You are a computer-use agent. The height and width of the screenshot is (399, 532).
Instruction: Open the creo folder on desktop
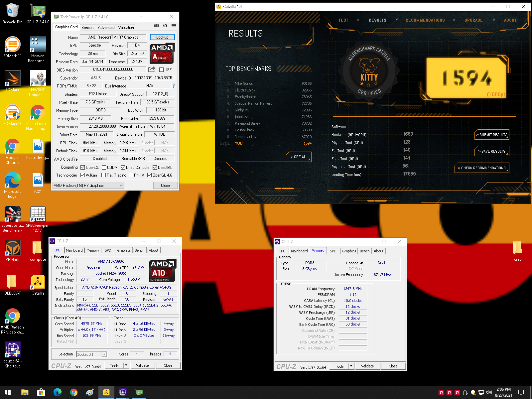click(x=517, y=251)
